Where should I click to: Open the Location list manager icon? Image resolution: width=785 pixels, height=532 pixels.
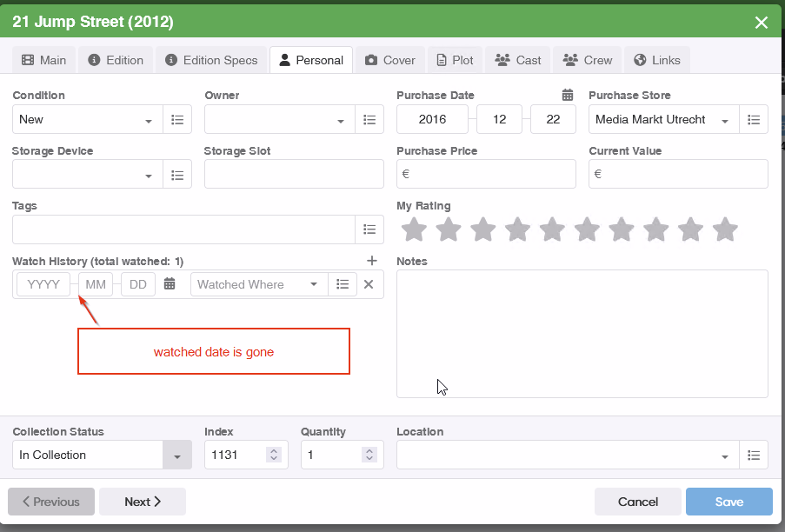tap(754, 456)
